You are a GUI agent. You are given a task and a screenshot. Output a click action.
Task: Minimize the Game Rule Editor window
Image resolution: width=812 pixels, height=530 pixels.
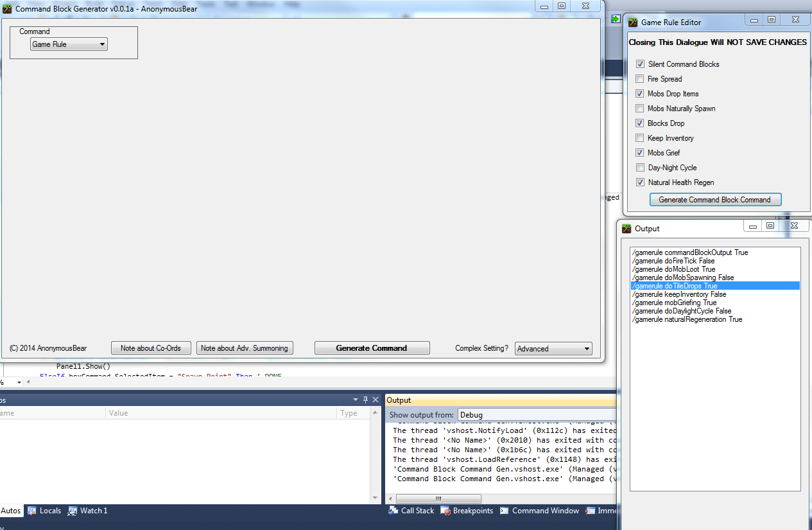coord(756,20)
